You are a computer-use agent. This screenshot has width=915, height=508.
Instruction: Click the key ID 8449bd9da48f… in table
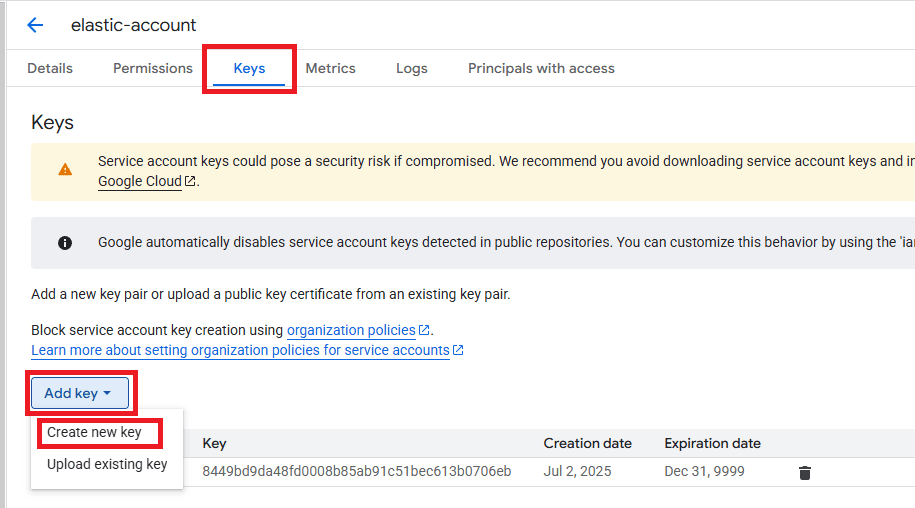(356, 471)
